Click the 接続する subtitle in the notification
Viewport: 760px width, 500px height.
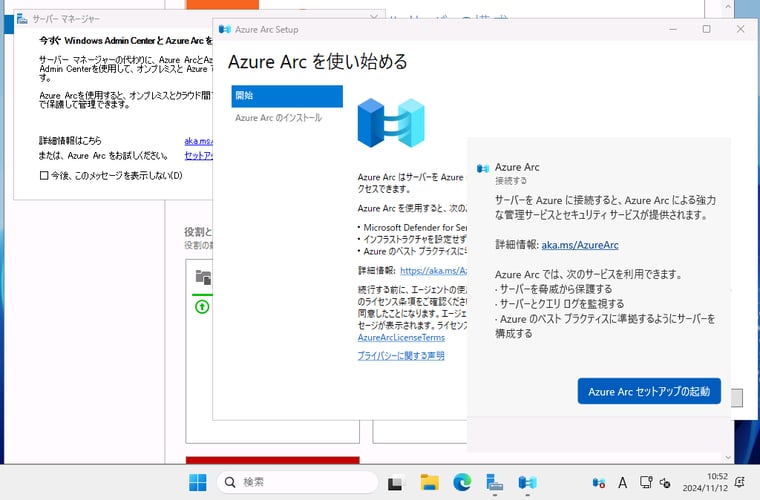pyautogui.click(x=511, y=181)
